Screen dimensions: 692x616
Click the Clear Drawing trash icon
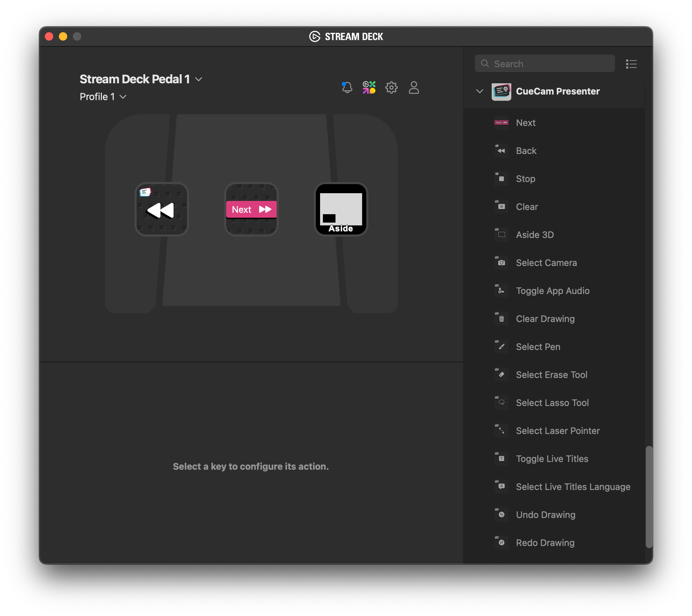[x=501, y=319]
